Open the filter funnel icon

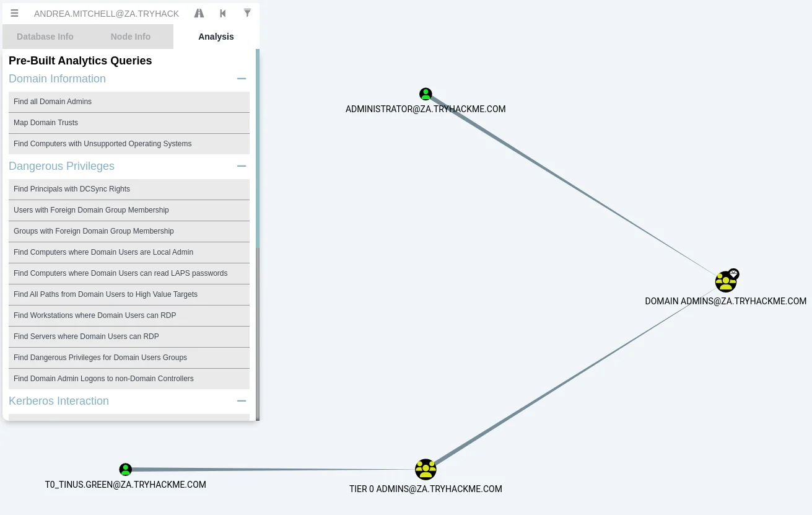(247, 13)
